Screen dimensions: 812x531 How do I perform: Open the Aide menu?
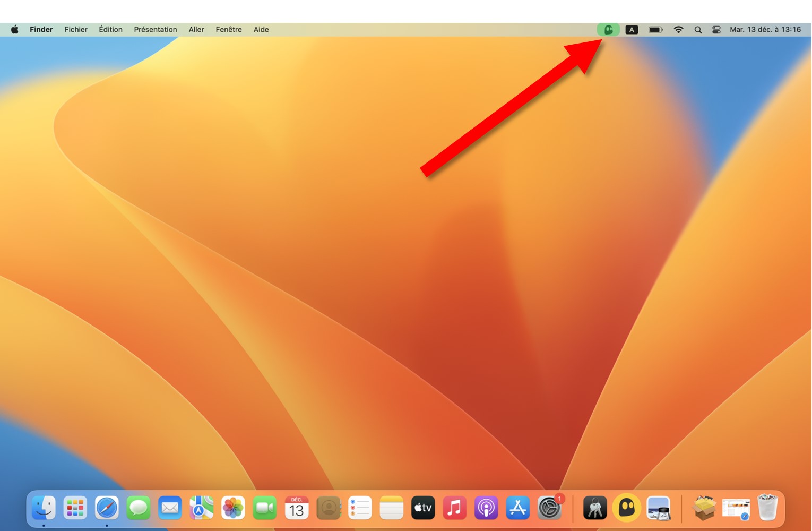[x=261, y=30]
